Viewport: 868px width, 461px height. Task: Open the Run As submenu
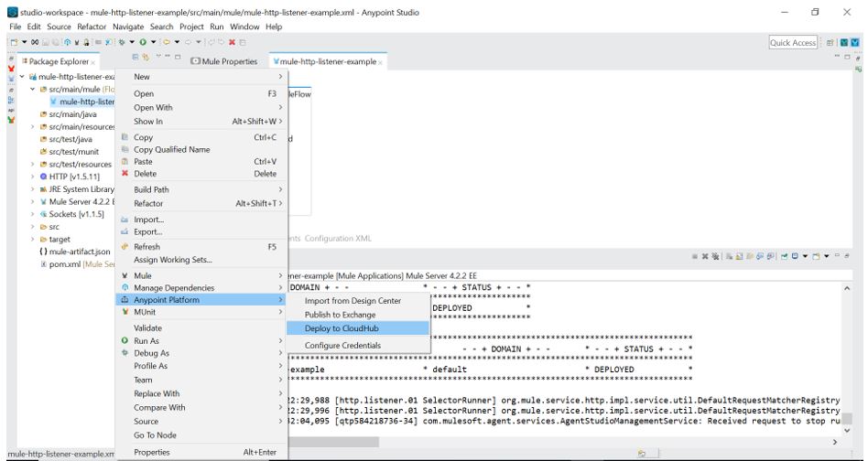201,341
